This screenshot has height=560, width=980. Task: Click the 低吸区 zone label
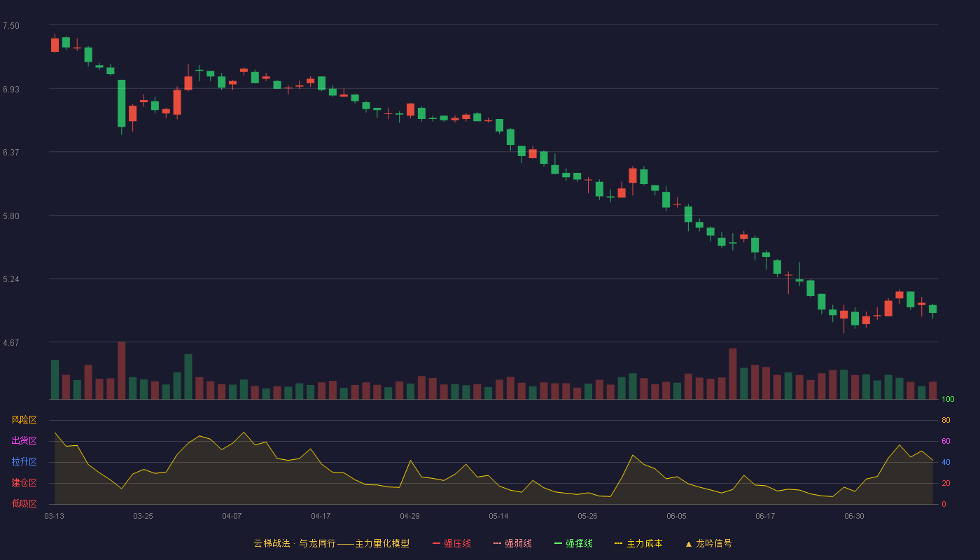(24, 504)
